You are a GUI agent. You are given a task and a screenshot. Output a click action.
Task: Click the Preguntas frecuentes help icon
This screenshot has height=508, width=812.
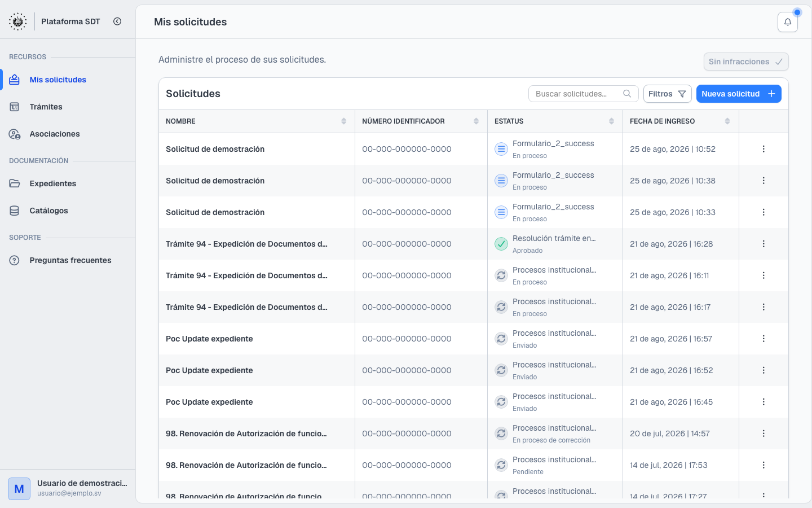pyautogui.click(x=15, y=260)
